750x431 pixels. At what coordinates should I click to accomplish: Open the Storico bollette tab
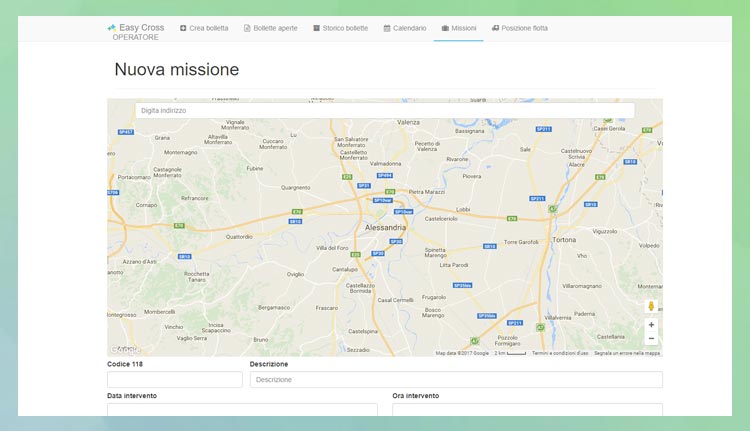click(x=341, y=28)
